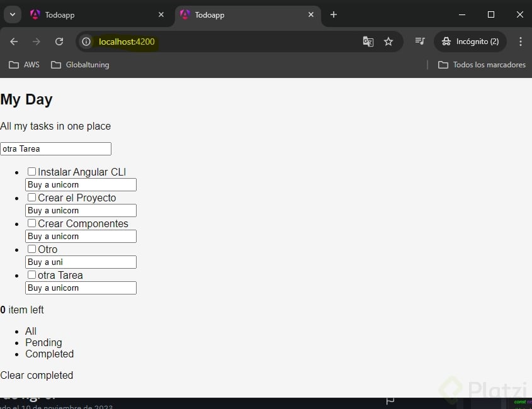
Task: Select the Pending filter
Action: pos(44,342)
